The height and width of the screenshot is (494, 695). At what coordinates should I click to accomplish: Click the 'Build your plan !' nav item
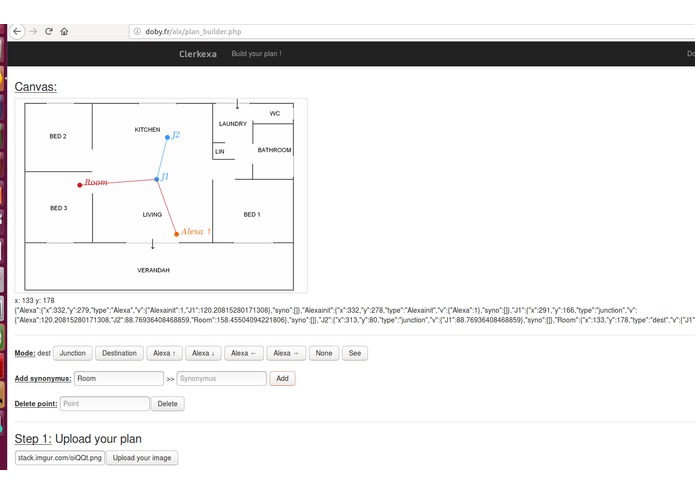point(256,54)
